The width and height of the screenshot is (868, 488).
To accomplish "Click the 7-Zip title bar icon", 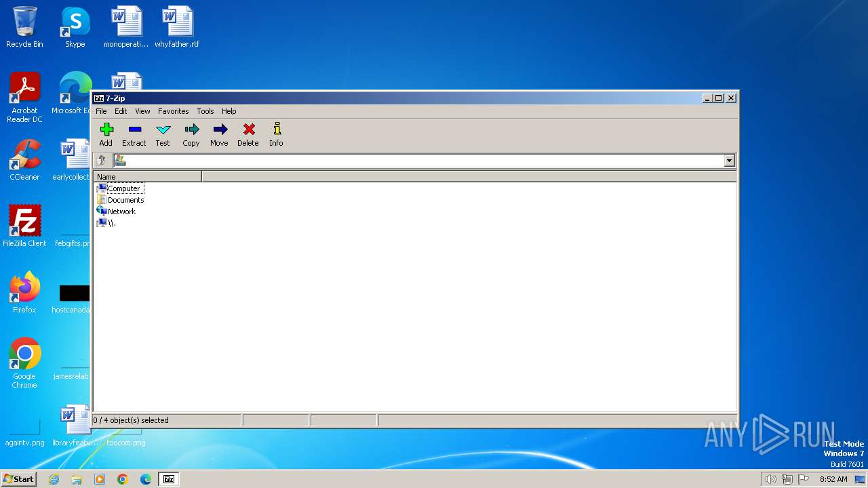I will point(99,98).
